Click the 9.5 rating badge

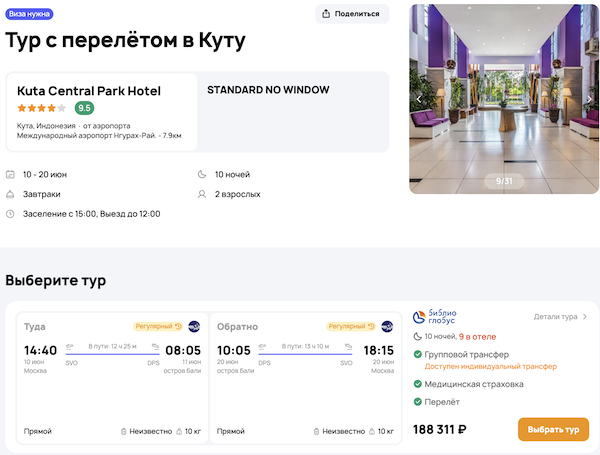84,108
